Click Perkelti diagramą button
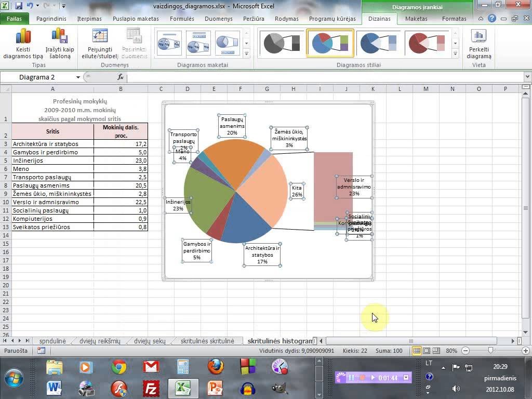The image size is (532, 399). tap(478, 44)
